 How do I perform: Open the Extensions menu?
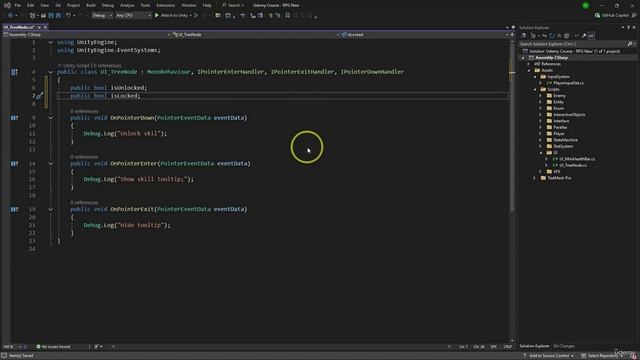[166, 5]
